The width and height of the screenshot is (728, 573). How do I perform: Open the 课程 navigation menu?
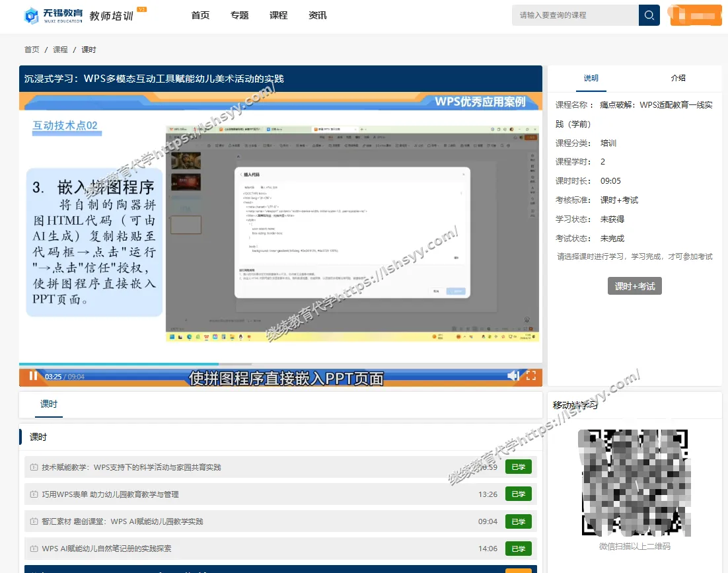pyautogui.click(x=279, y=15)
